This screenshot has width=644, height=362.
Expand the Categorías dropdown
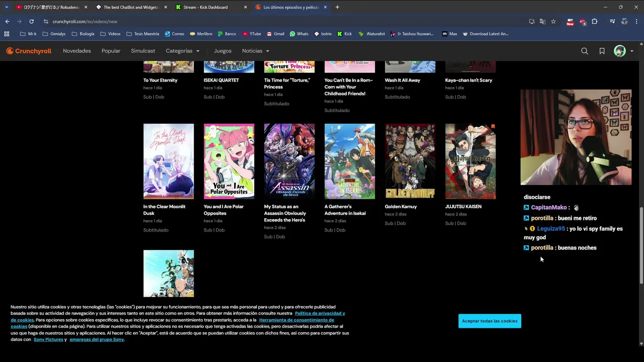pos(183,51)
